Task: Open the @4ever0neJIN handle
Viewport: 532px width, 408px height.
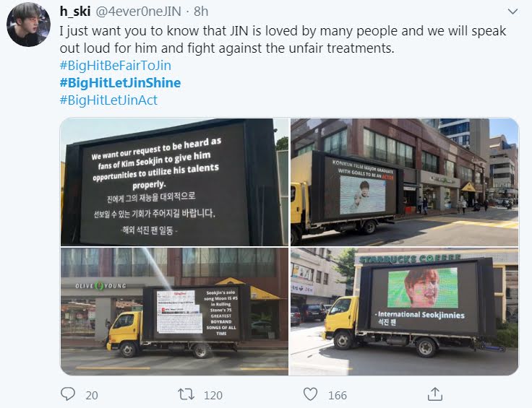Action: tap(139, 12)
